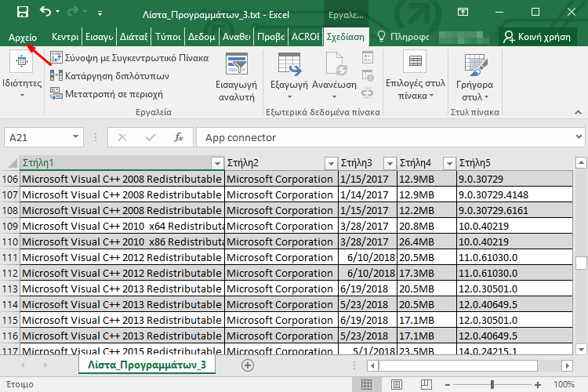Click the cancel X formula icon
This screenshot has width=588, height=392.
(x=122, y=137)
